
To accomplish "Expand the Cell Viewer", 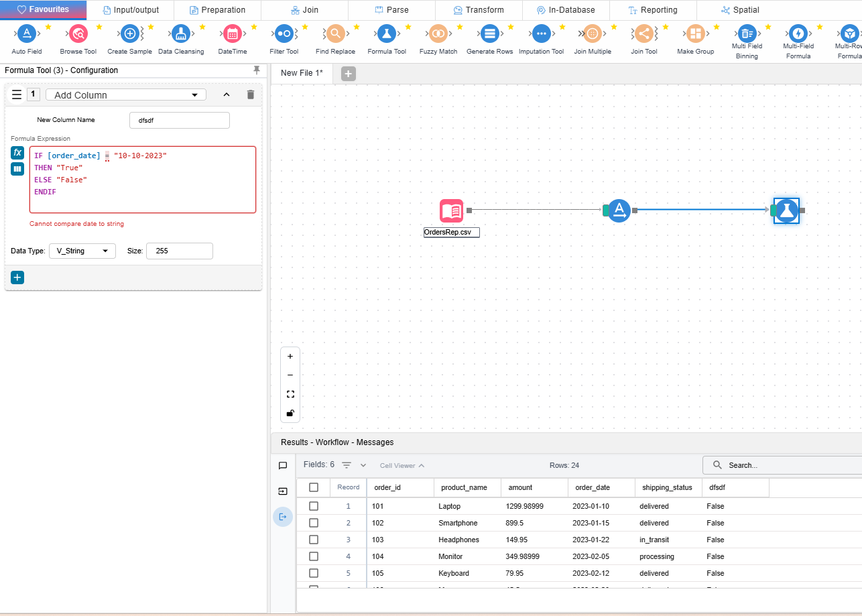I will [x=402, y=465].
